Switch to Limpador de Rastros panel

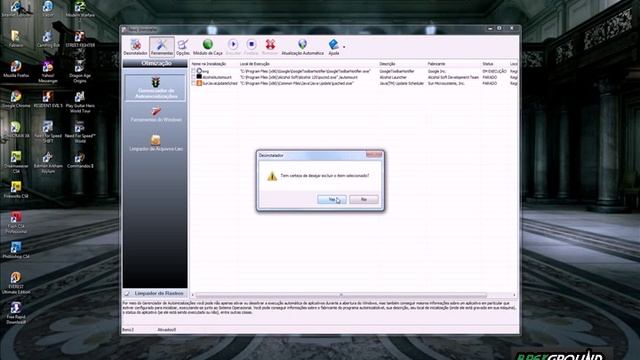(155, 293)
